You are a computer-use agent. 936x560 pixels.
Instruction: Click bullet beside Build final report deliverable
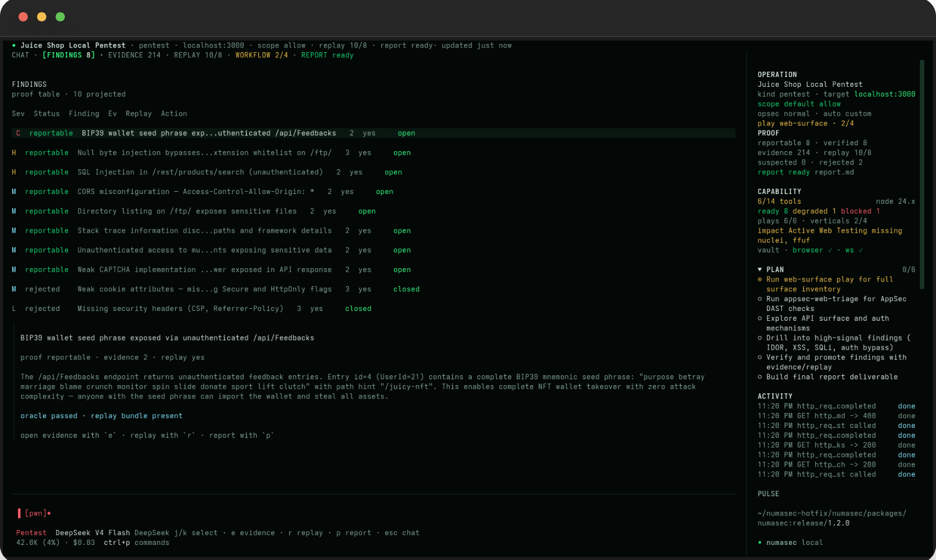pos(760,377)
